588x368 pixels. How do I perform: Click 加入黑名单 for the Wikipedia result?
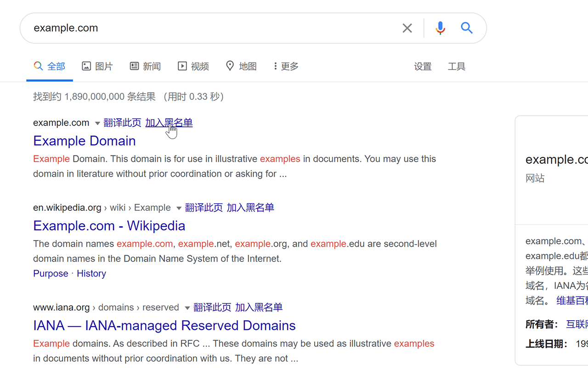[x=250, y=207]
